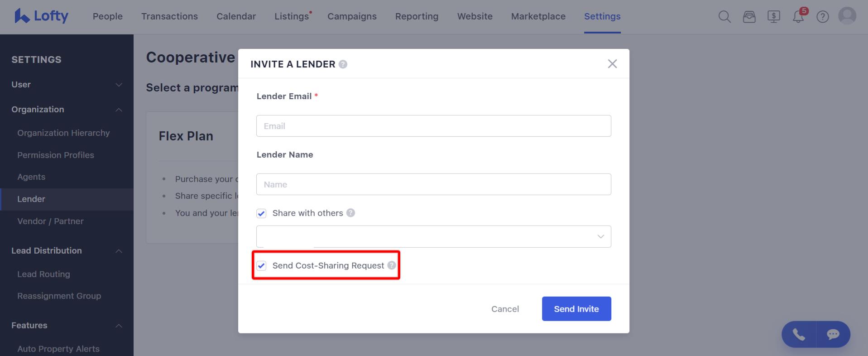Open the chat bubble floating icon

(x=833, y=334)
